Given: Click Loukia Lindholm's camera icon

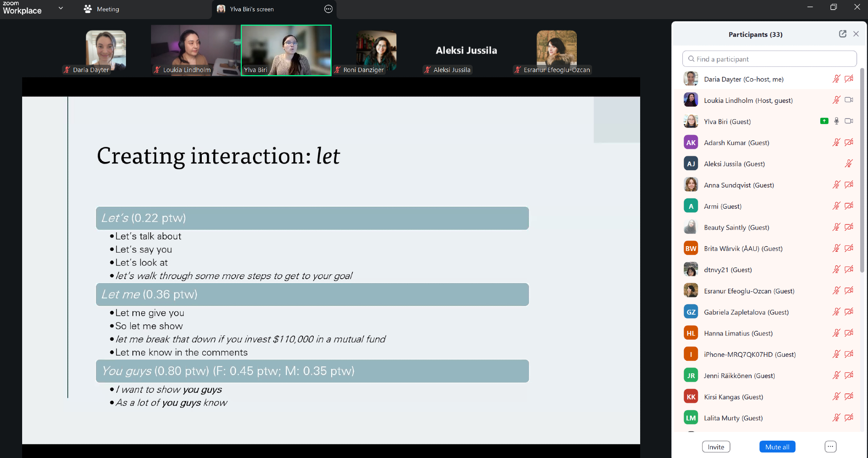Looking at the screenshot, I should [848, 100].
